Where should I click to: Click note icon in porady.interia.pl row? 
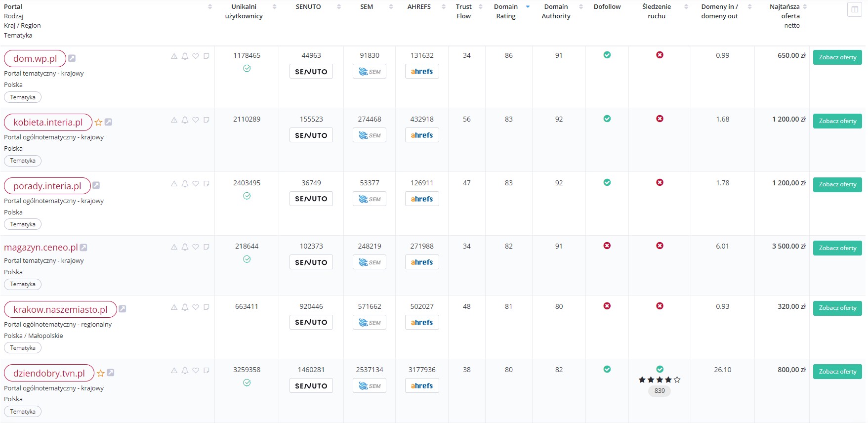[207, 184]
